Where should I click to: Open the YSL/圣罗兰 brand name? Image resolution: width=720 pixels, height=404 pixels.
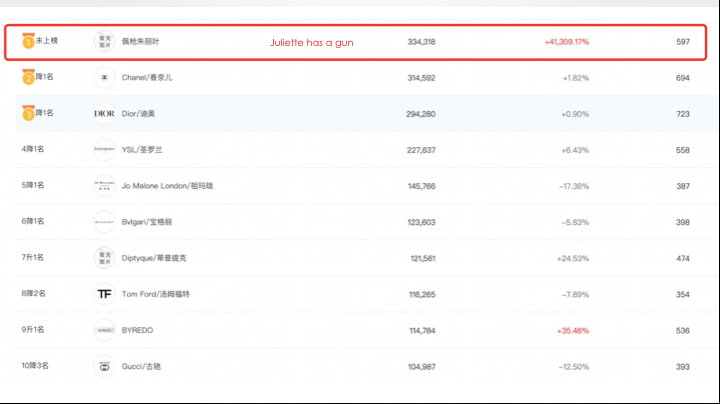142,150
